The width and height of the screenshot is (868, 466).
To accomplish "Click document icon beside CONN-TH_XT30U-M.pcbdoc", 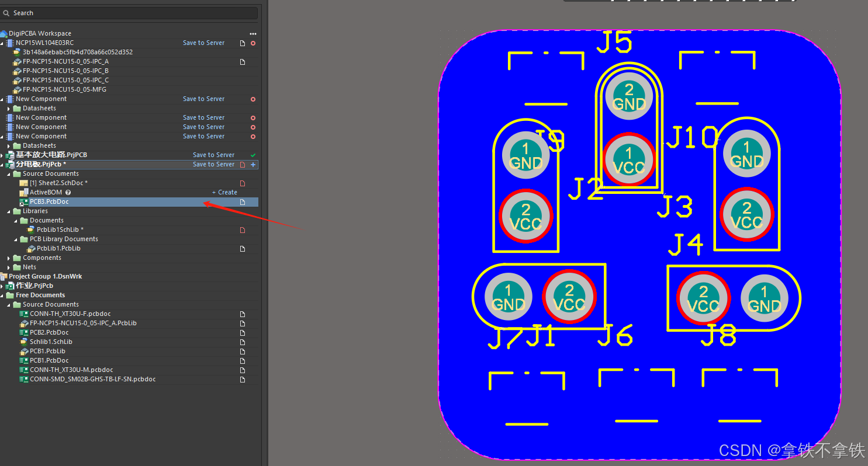I will click(x=243, y=370).
